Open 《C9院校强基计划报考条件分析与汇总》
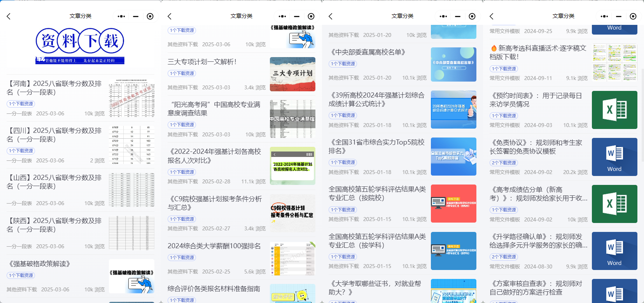 [x=215, y=203]
